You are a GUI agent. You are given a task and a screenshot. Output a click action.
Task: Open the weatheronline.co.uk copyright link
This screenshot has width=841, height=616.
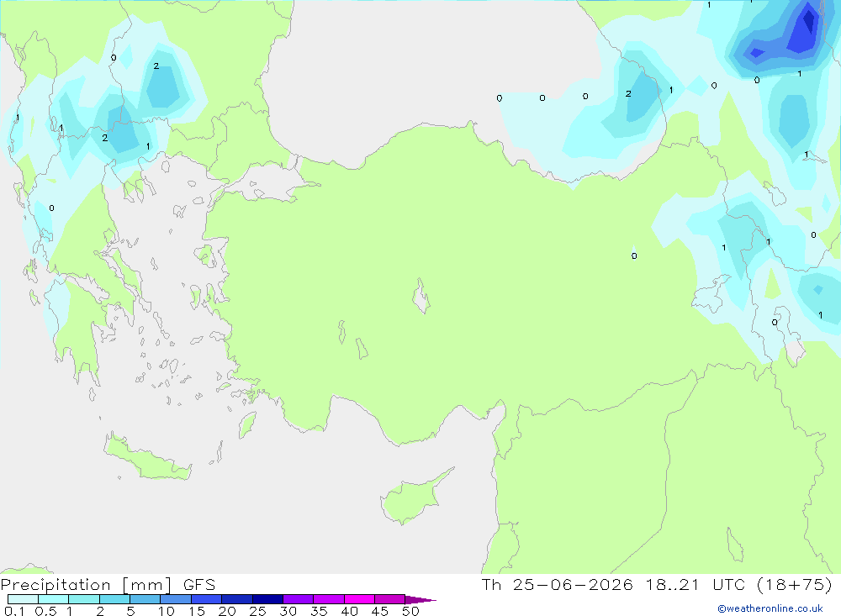(770, 608)
